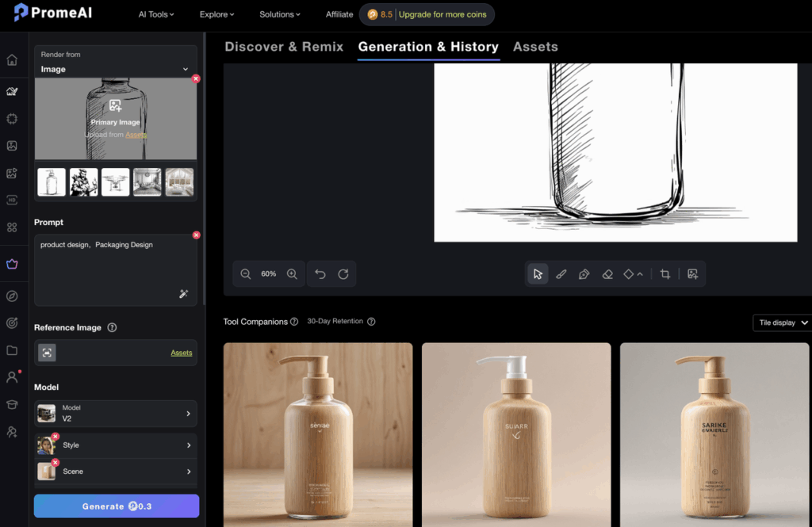Viewport: 812px width, 527px height.
Task: Select the pointer cursor tool
Action: (538, 274)
